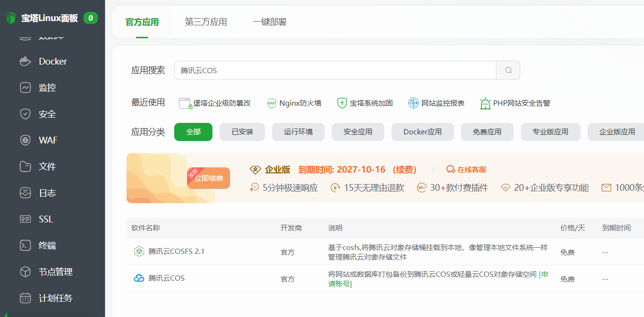Click the WAF globe icon in sidebar
Viewport: 644px width, 317px height.
[25, 140]
